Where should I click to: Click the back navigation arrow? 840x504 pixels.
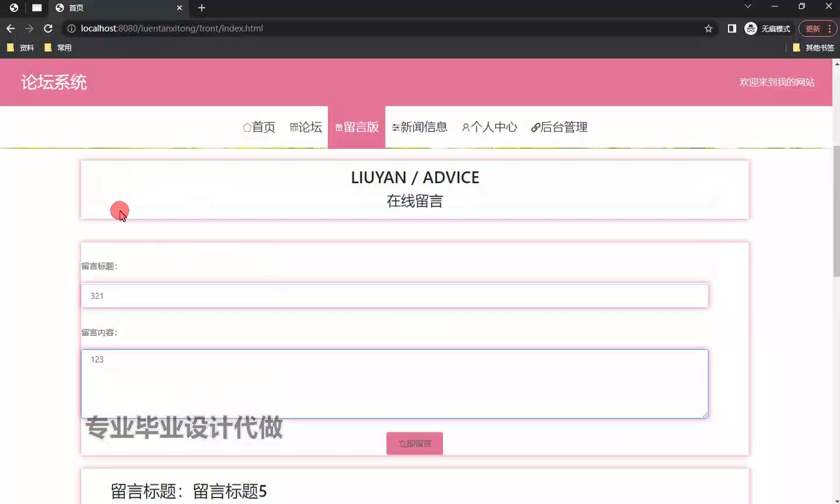coord(10,28)
